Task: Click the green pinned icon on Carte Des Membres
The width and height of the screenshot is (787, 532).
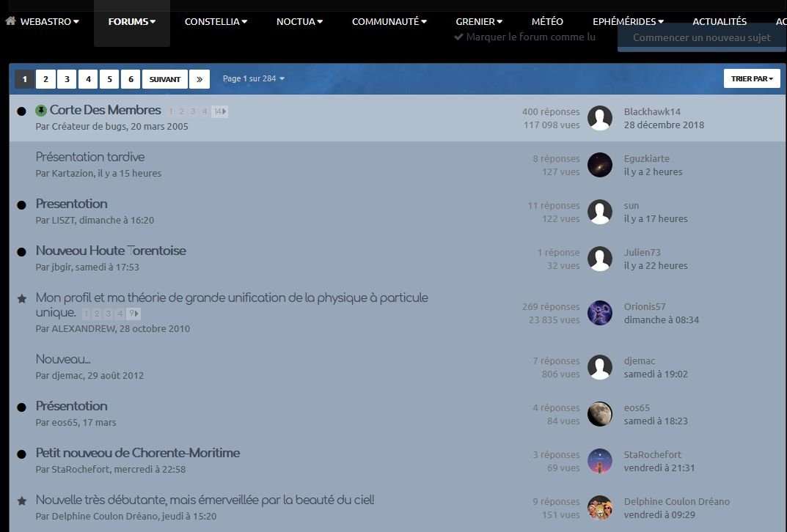Action: [x=41, y=111]
